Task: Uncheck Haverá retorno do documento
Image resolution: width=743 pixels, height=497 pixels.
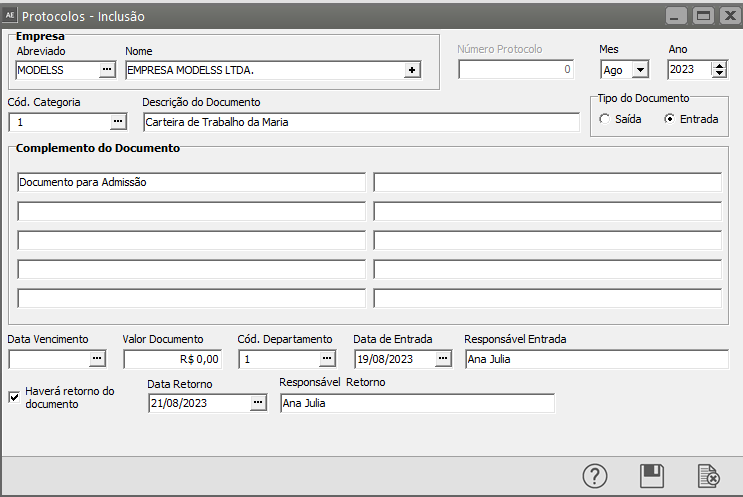Action: point(14,397)
